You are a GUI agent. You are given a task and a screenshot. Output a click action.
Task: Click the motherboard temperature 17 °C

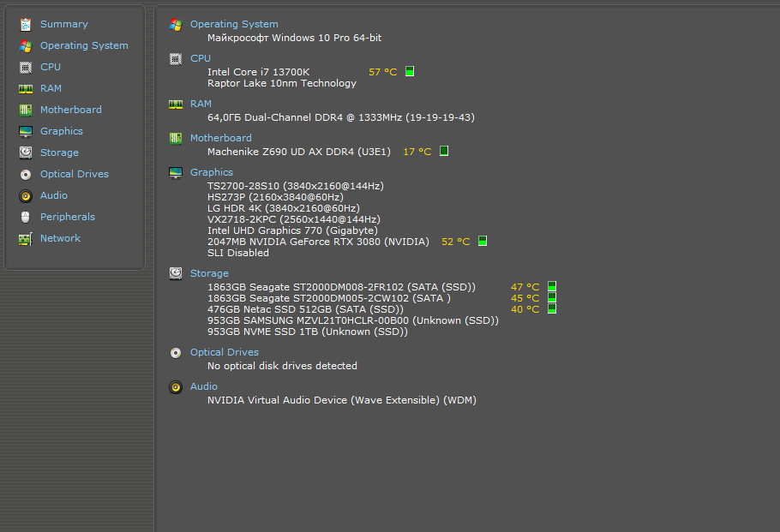417,152
